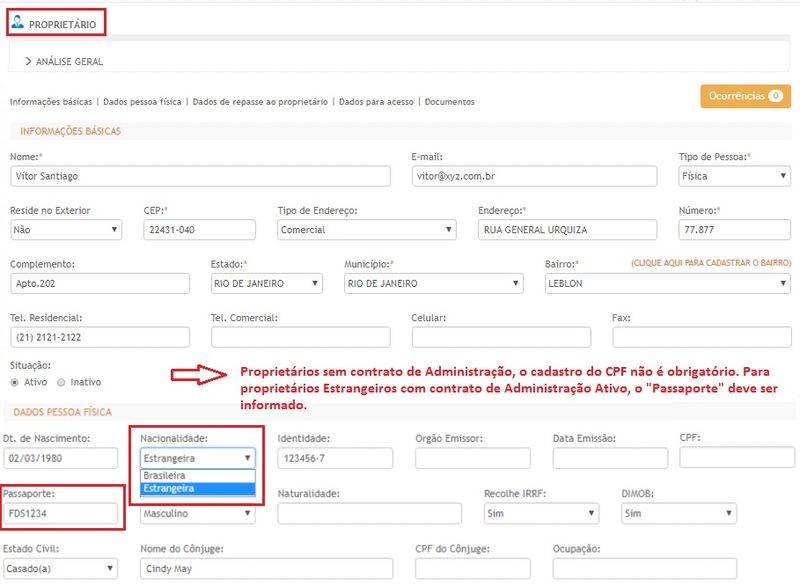The height and width of the screenshot is (587, 800).
Task: Click the CPF input field
Action: coord(737,457)
